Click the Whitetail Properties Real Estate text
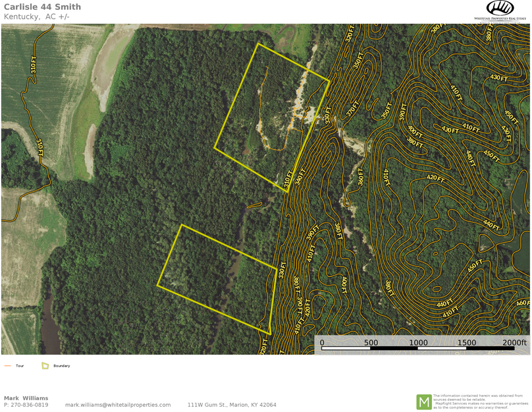This screenshot has width=532, height=412. [500, 19]
